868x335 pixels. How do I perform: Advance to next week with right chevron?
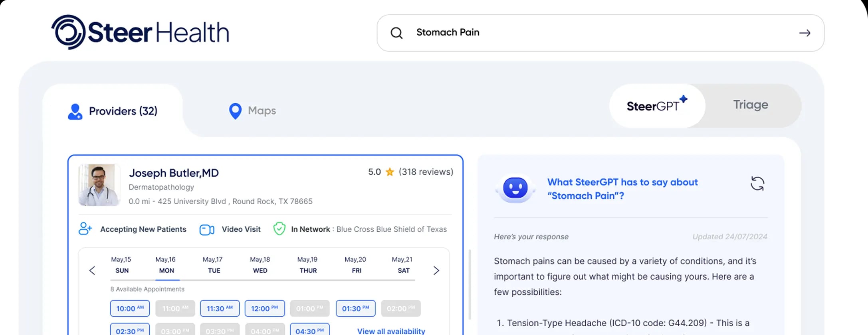pyautogui.click(x=436, y=271)
